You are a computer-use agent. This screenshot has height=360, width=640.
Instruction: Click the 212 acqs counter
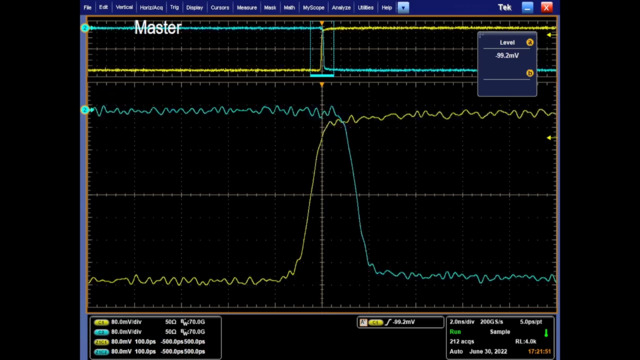pyautogui.click(x=462, y=342)
